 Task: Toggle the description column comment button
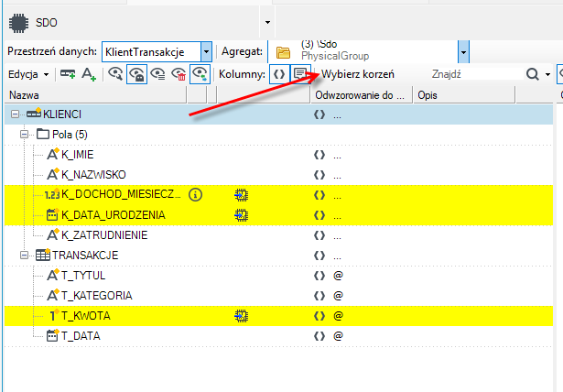click(x=300, y=74)
